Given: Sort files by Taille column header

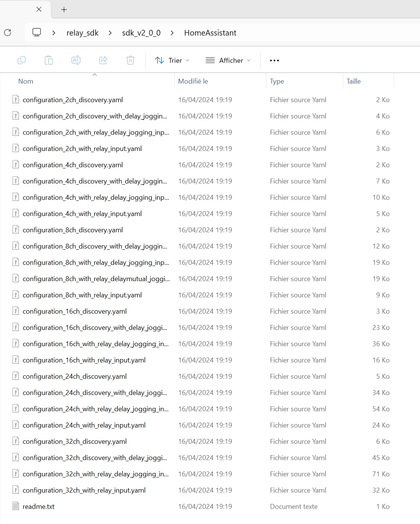Looking at the screenshot, I should coord(353,81).
